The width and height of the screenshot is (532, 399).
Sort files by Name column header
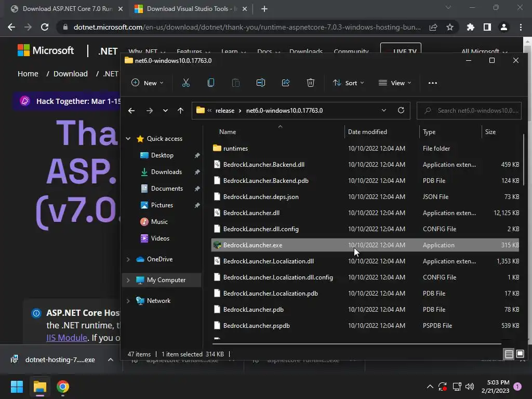[228, 131]
